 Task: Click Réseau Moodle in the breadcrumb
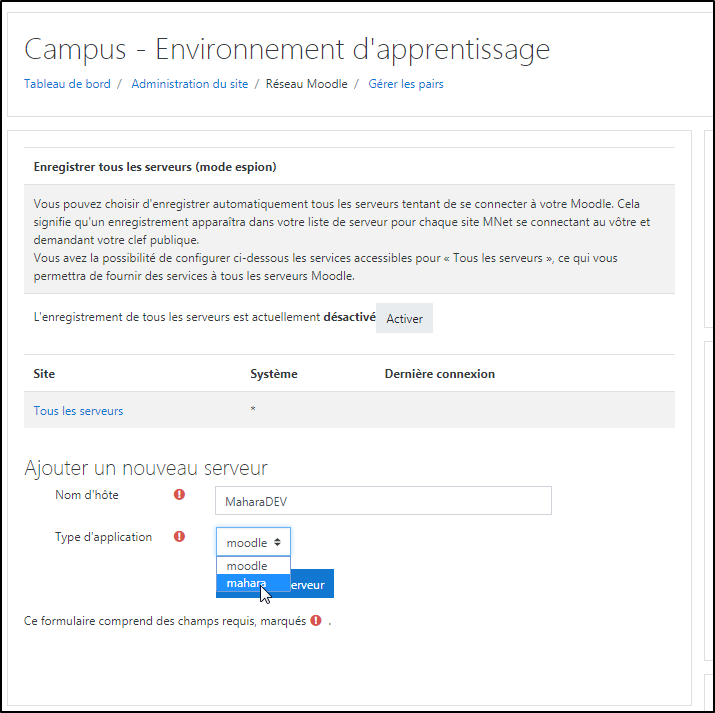(306, 84)
